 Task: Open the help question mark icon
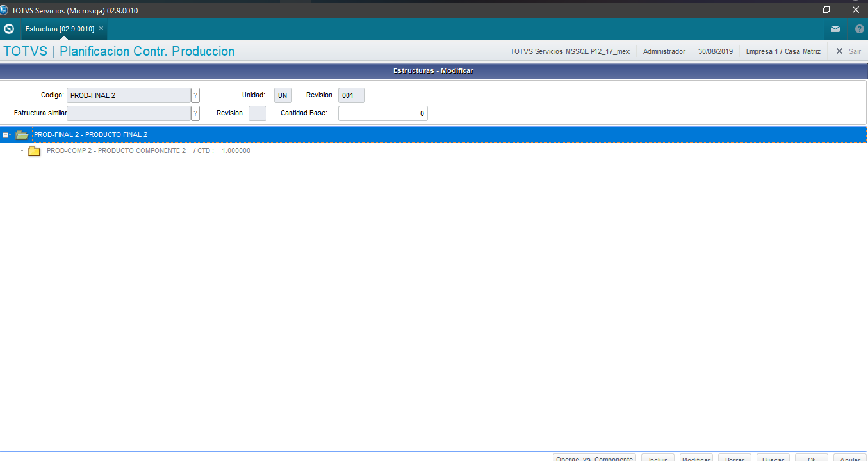(860, 29)
